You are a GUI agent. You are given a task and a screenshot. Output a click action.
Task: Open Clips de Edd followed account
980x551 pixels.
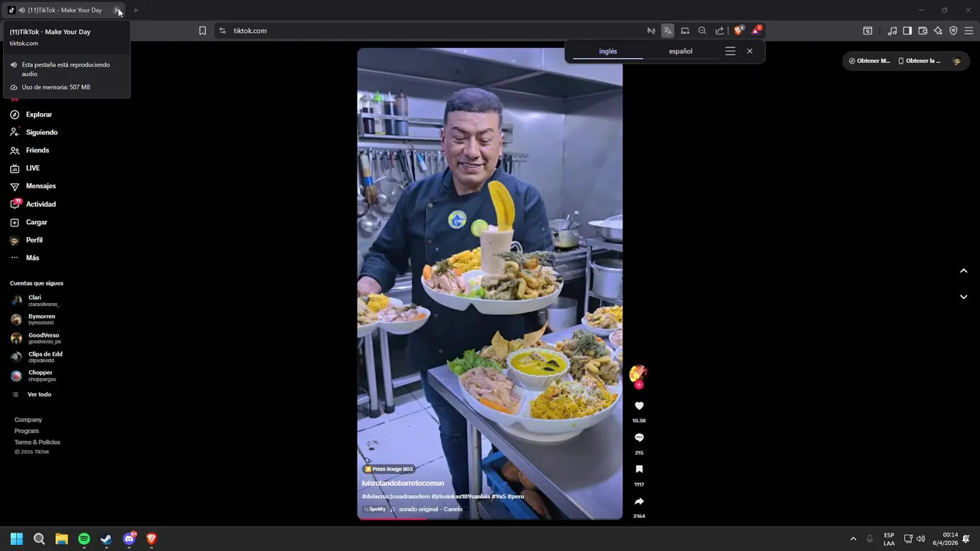click(x=37, y=357)
